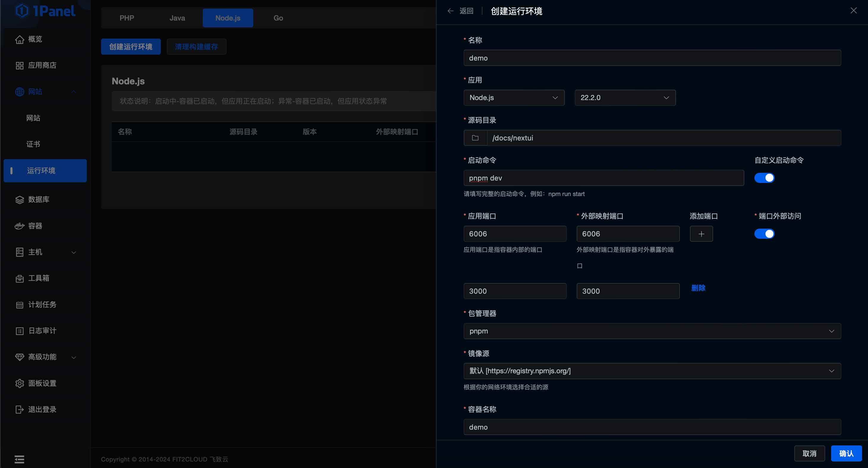Click the back arrow next to 返回
The image size is (868, 468).
pyautogui.click(x=451, y=11)
